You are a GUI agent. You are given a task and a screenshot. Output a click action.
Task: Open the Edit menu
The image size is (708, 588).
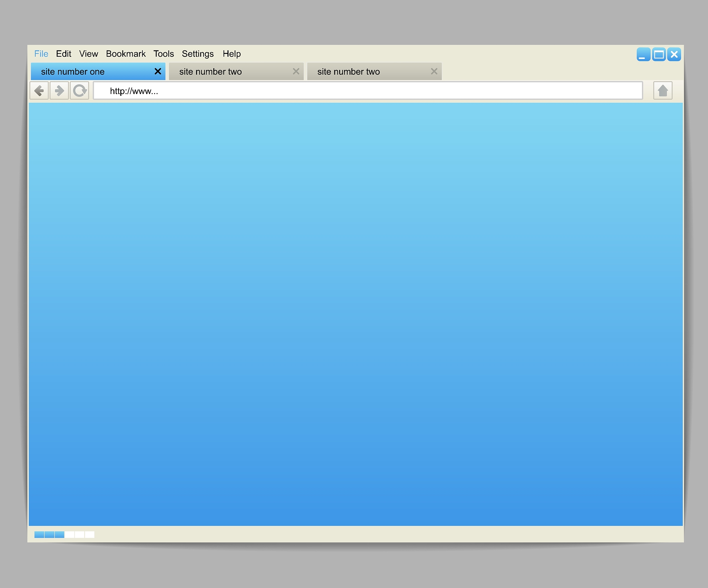pos(64,54)
